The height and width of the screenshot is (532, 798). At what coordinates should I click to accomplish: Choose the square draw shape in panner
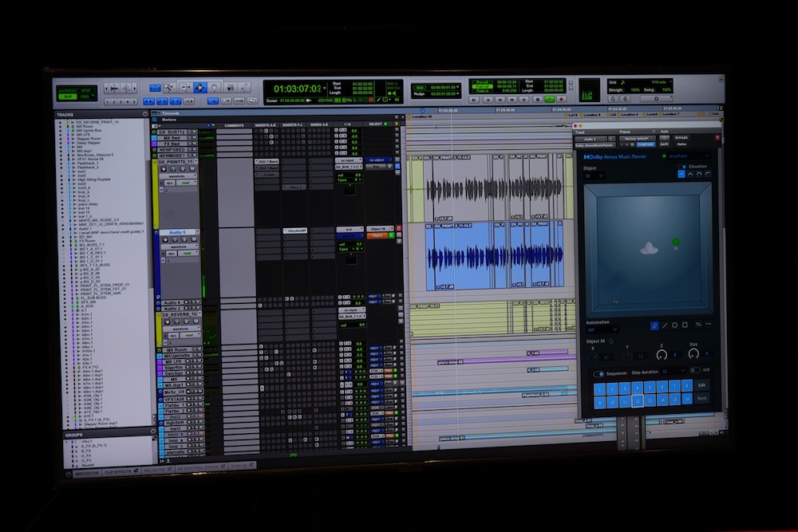[x=685, y=325]
